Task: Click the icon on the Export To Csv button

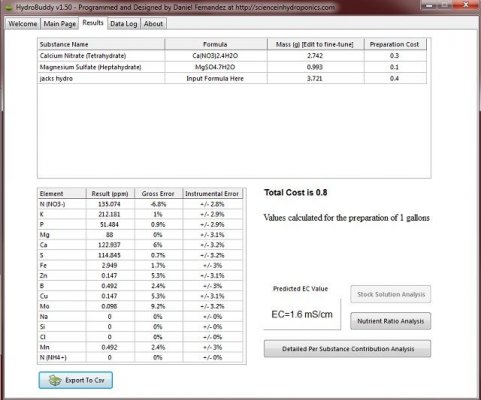Action: pos(55,380)
